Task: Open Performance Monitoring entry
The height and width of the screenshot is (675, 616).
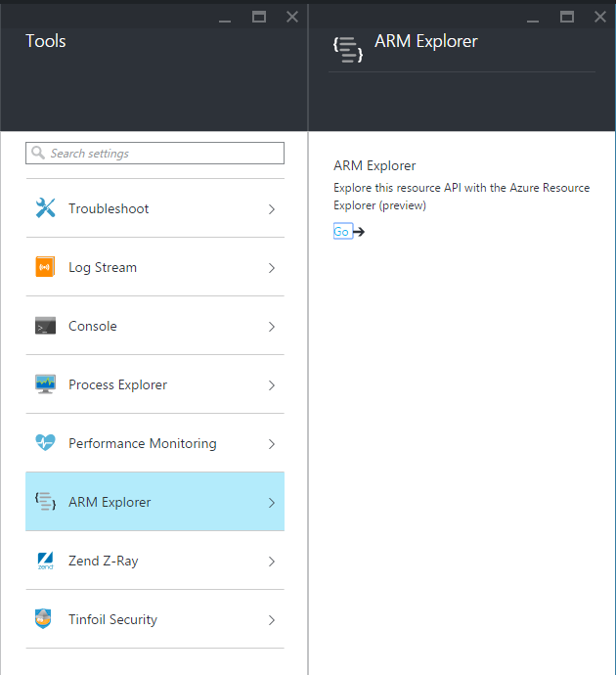Action: point(154,443)
